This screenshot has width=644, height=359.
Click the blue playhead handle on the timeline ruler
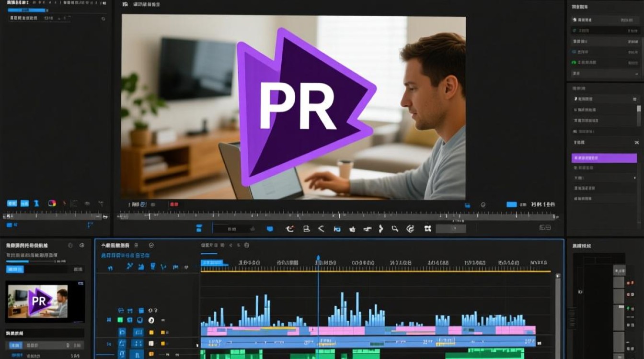(318, 258)
